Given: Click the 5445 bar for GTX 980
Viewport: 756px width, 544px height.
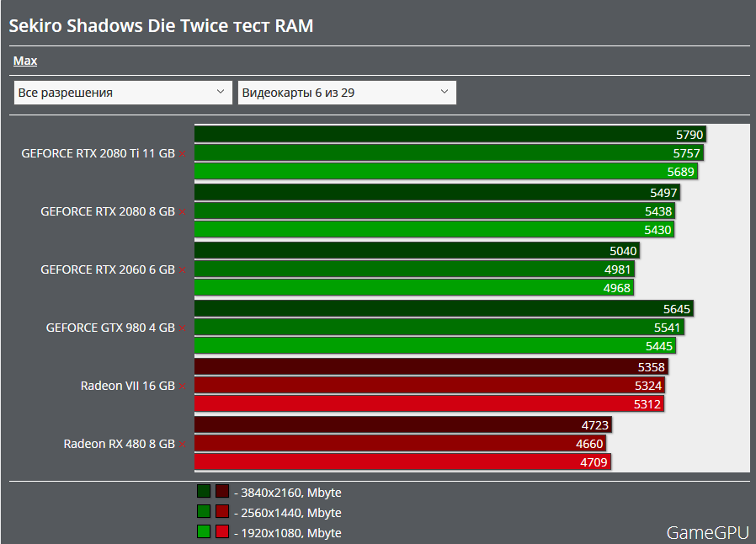Looking at the screenshot, I should pos(435,346).
